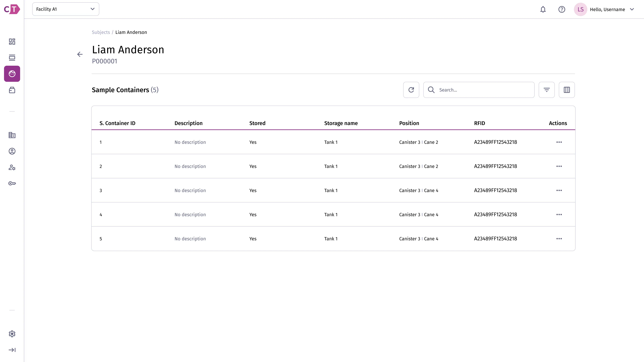The image size is (644, 362).
Task: Open actions menu for container 5
Action: (x=559, y=239)
